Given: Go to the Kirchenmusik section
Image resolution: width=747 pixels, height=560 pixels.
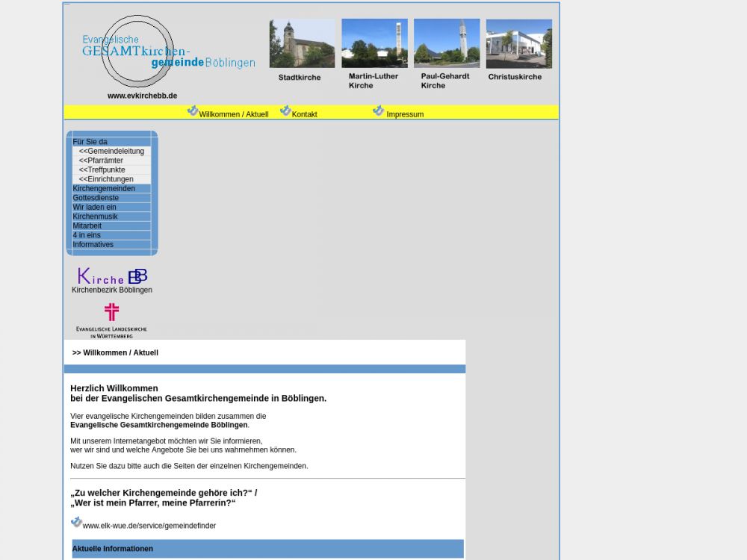Looking at the screenshot, I should click(x=95, y=217).
